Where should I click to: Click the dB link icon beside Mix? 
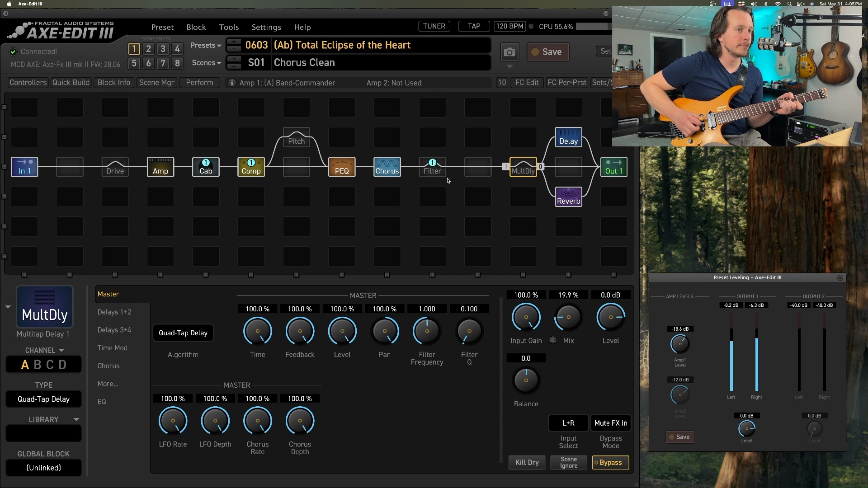[553, 340]
